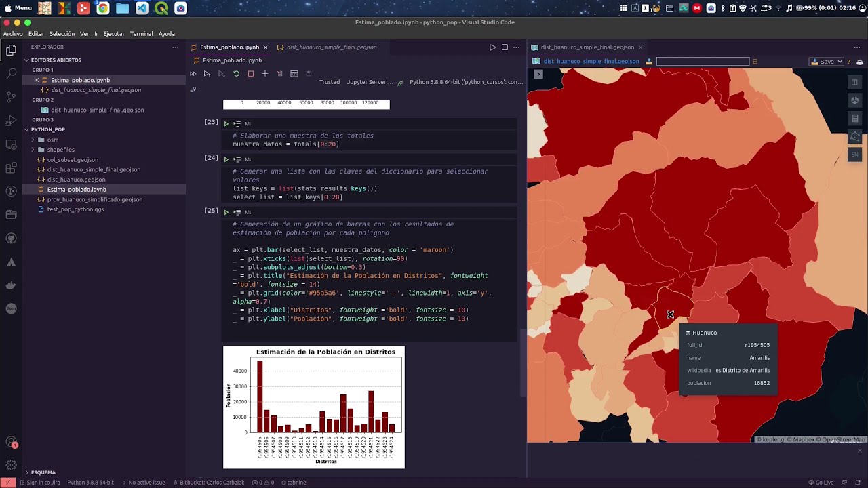Open the Selección menu
Image resolution: width=868 pixels, height=488 pixels.
coord(62,34)
